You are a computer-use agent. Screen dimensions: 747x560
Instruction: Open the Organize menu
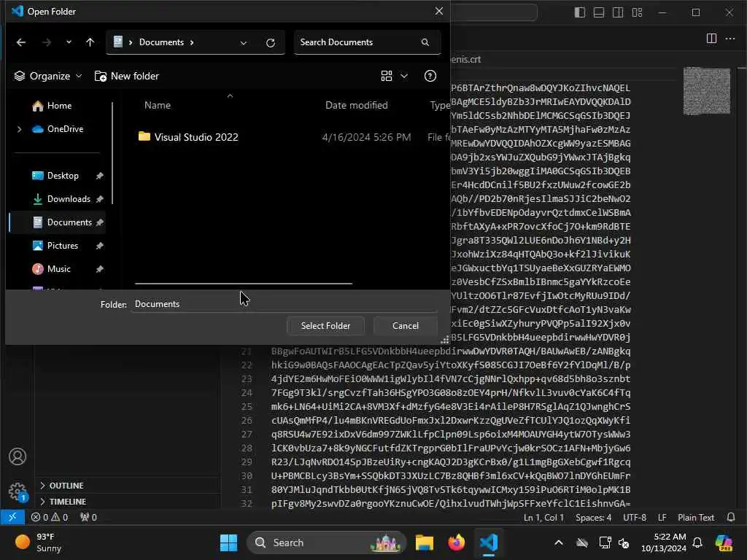(x=47, y=76)
